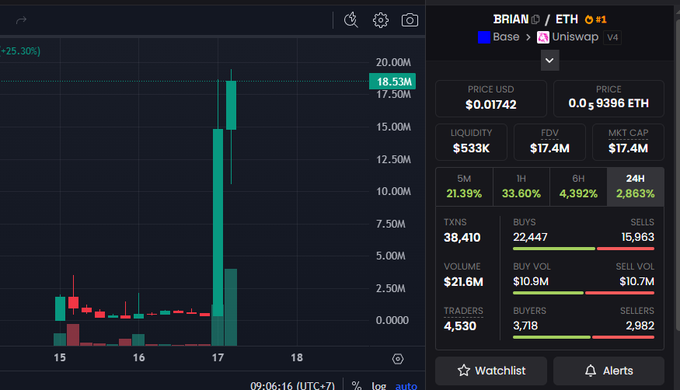Click the +25.30% change label
Image resolution: width=680 pixels, height=390 pixels.
(20, 51)
